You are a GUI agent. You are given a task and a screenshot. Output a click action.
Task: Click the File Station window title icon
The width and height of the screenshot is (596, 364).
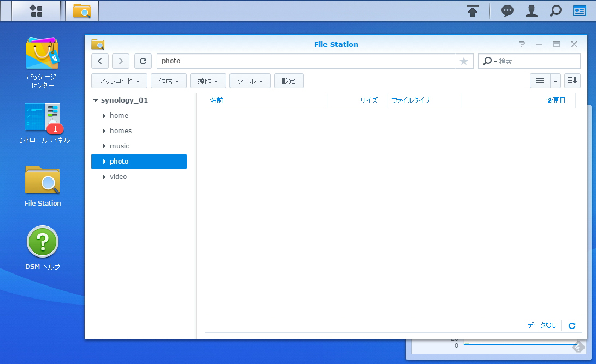pyautogui.click(x=98, y=44)
